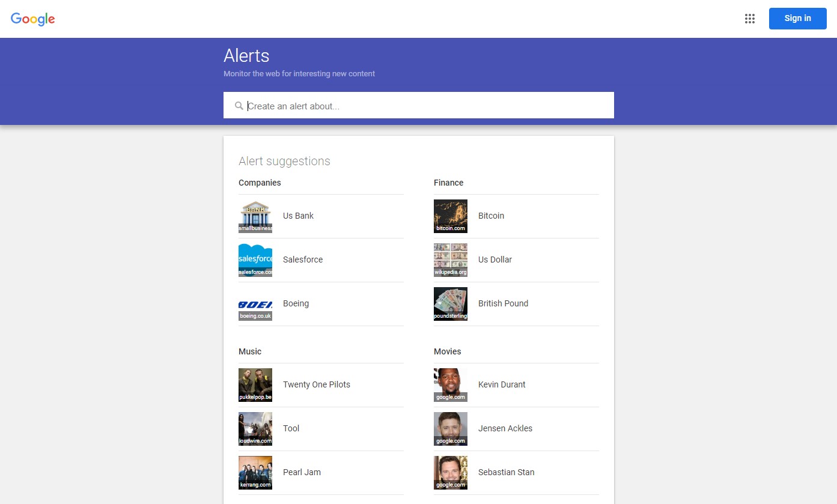Select the Us Bank bank building thumbnail

pos(255,216)
